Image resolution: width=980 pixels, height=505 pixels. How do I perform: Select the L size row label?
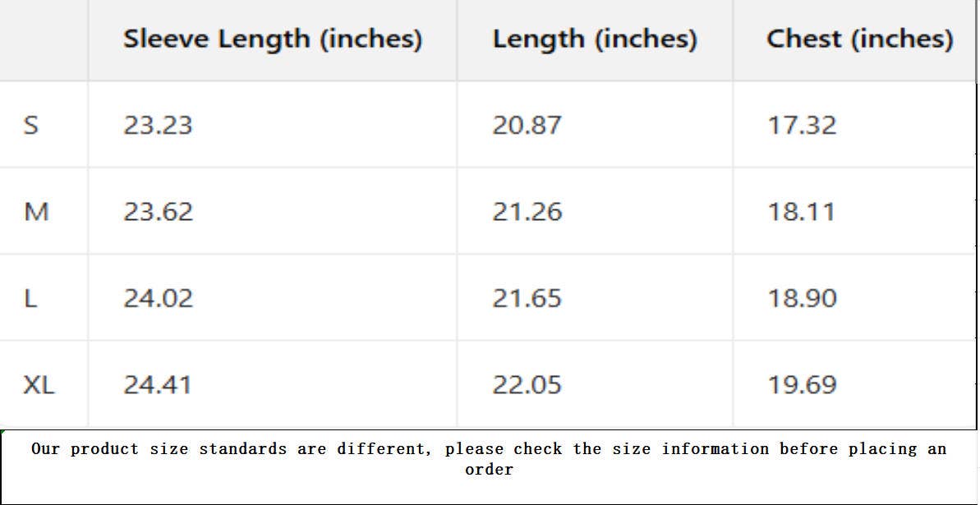coord(30,298)
